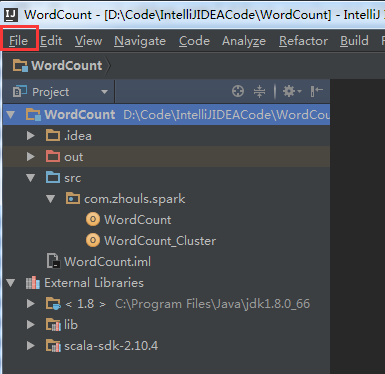Image resolution: width=385 pixels, height=374 pixels.
Task: Select the WordCount_Cluster object
Action: [160, 241]
